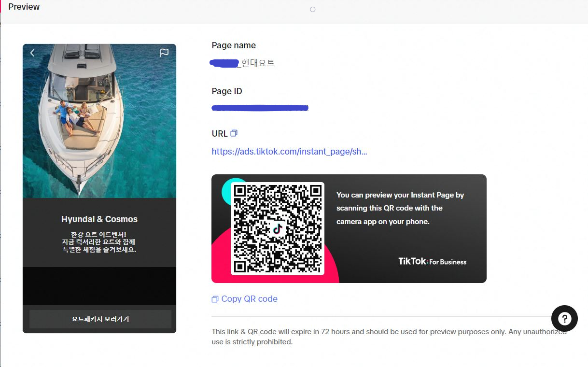Click the 현대요트 page name value
The width and height of the screenshot is (588, 367).
pos(258,63)
